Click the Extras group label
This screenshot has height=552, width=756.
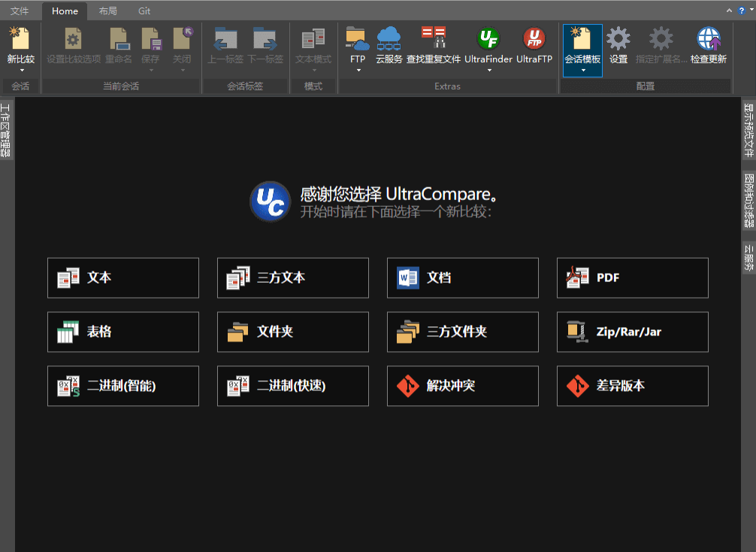pos(447,86)
